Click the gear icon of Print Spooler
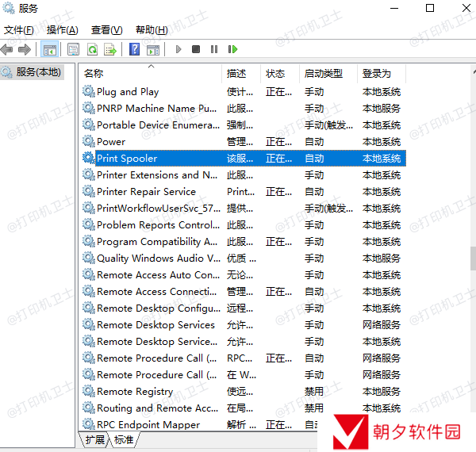This screenshot has width=476, height=452. (x=89, y=158)
